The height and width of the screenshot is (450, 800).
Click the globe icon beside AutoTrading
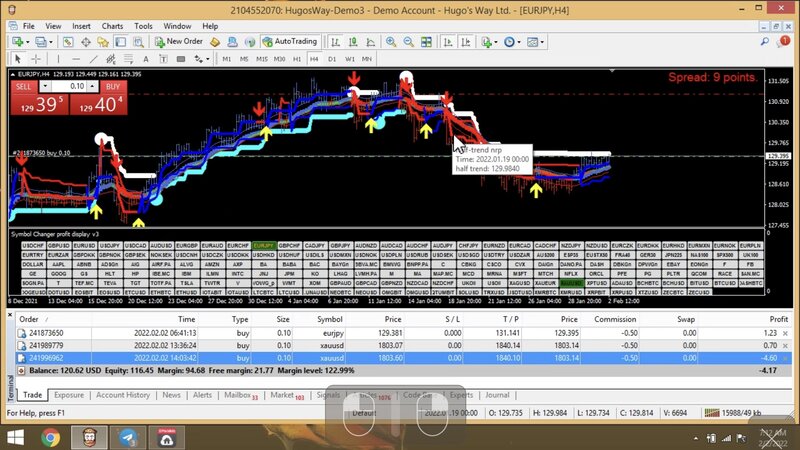(x=249, y=42)
